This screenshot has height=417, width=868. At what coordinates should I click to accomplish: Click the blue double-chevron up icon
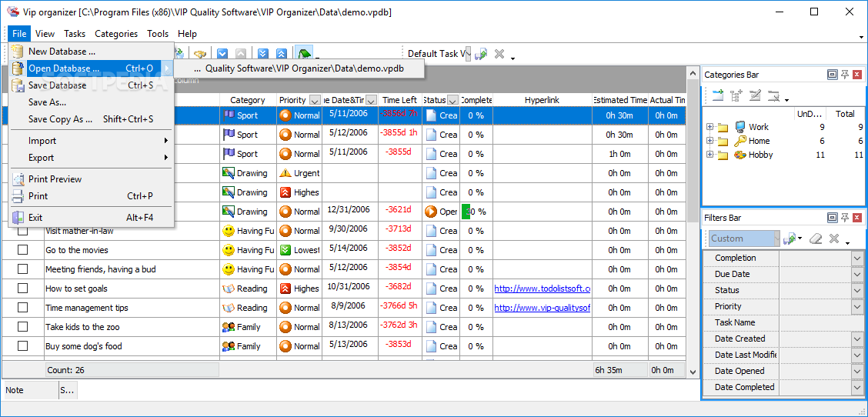point(281,54)
